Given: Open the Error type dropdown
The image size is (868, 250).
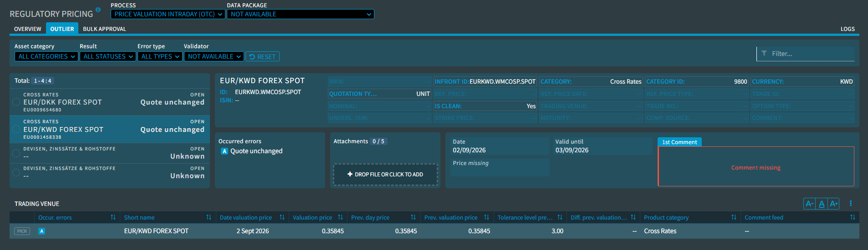Looking at the screenshot, I should [160, 56].
